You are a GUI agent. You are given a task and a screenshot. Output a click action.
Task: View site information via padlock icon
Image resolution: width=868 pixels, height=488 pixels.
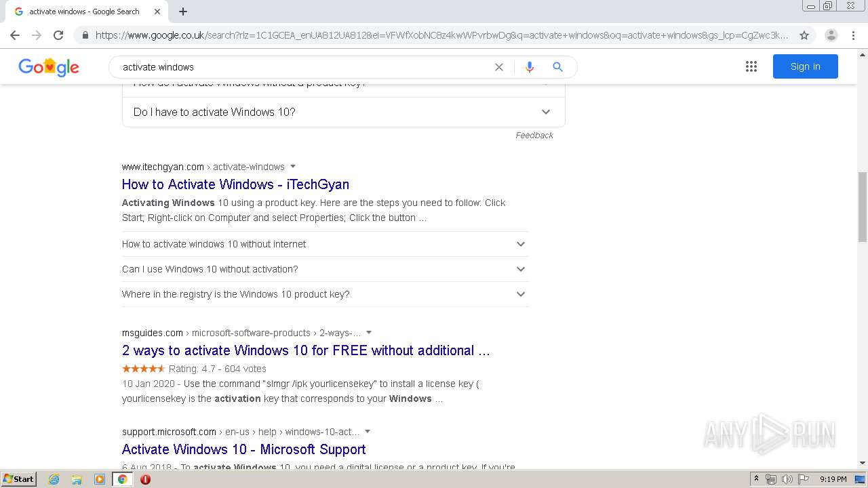[x=85, y=35]
